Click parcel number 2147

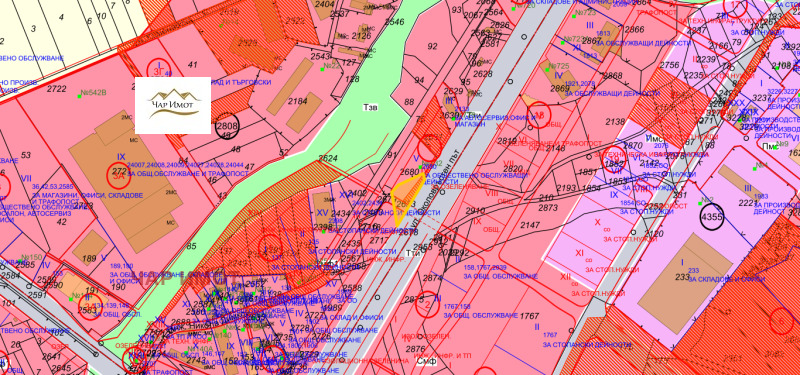(x=530, y=224)
